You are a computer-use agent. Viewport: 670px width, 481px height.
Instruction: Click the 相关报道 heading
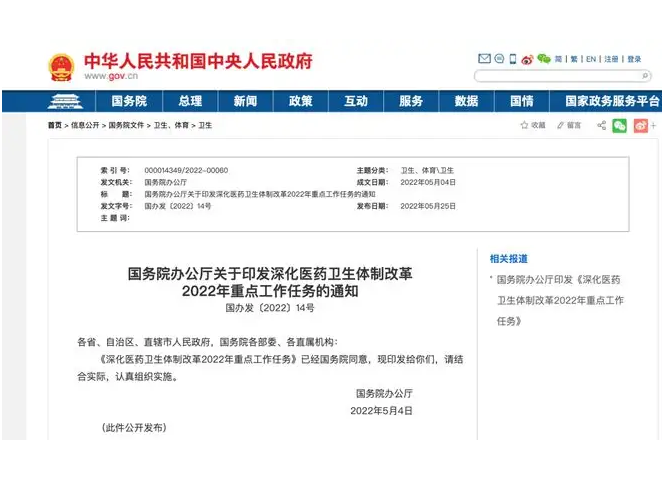coord(508,258)
